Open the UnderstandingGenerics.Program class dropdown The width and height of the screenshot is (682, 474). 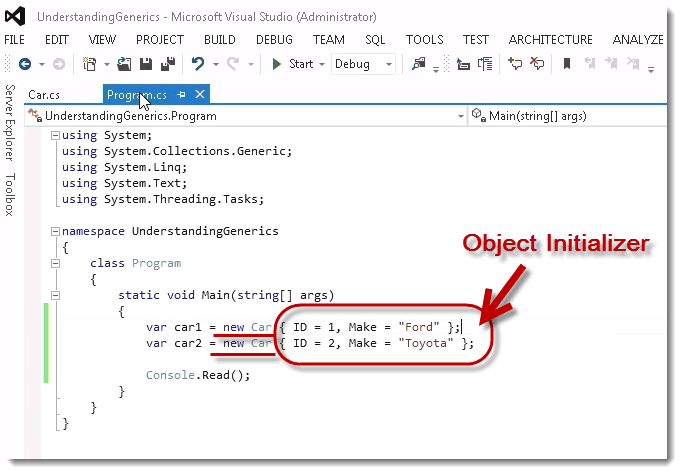pyautogui.click(x=246, y=116)
